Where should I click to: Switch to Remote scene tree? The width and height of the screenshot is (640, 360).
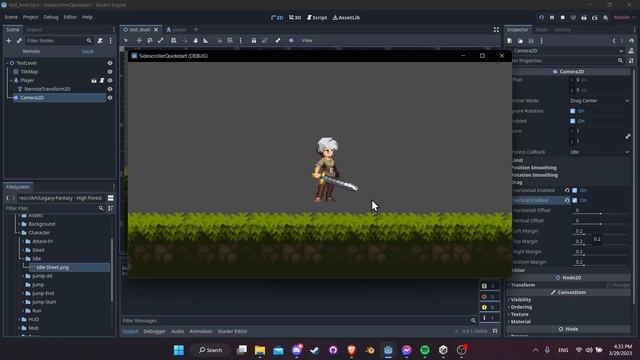[x=31, y=51]
